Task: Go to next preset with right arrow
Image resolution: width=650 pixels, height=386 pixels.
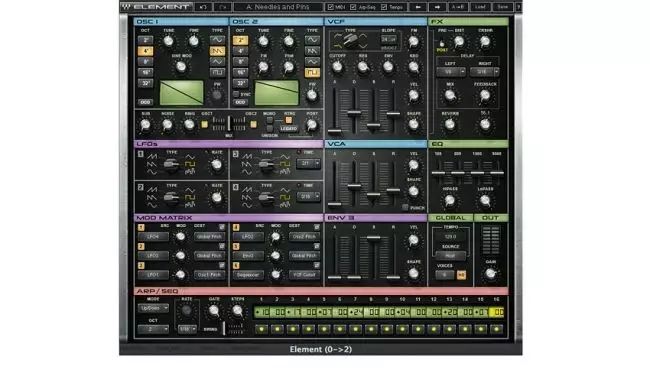Action: pyautogui.click(x=437, y=7)
